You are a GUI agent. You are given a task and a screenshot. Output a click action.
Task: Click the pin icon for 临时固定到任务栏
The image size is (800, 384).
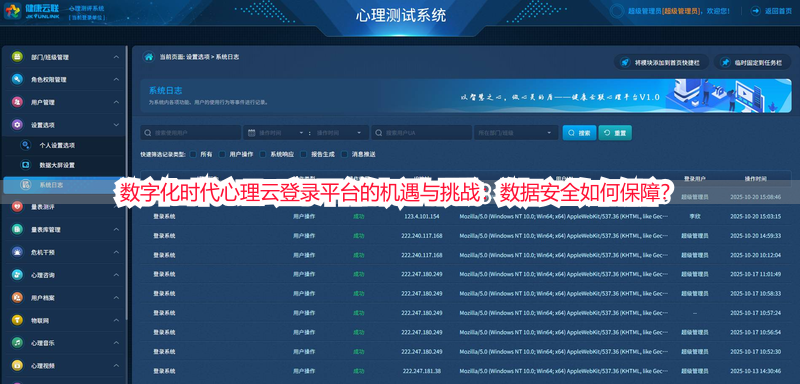[725, 62]
